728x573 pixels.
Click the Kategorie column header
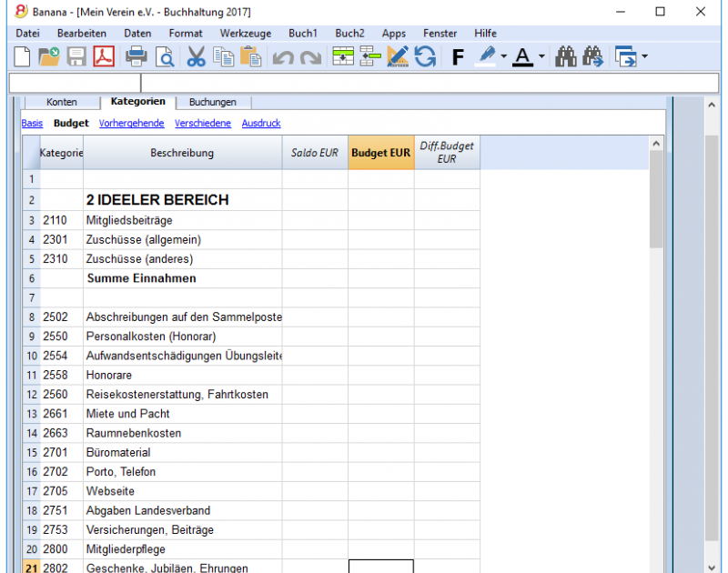pyautogui.click(x=61, y=153)
